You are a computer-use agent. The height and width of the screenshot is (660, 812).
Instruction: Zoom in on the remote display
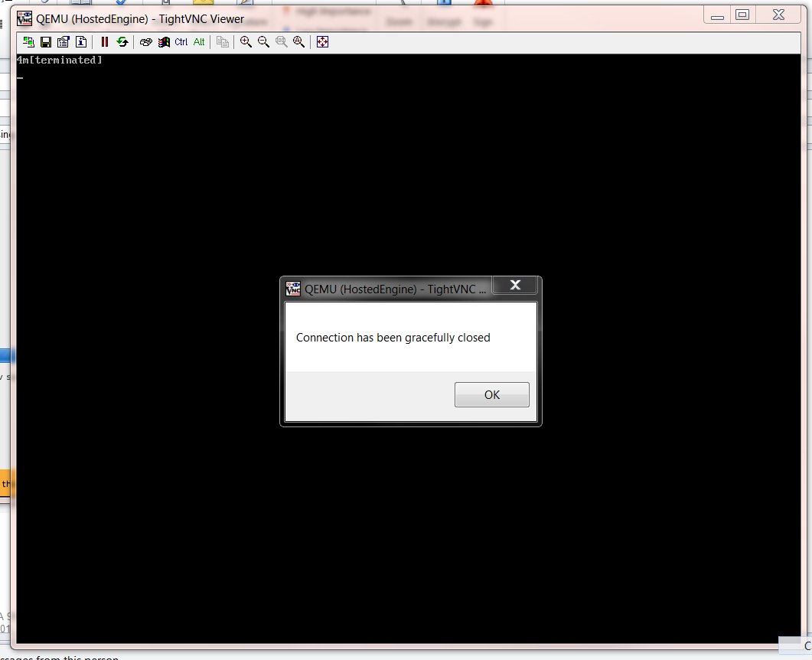tap(246, 42)
